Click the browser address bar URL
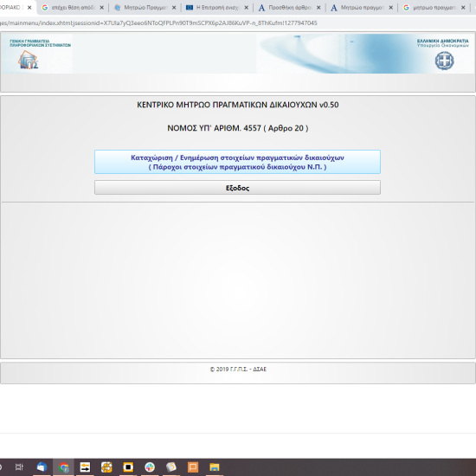 click(x=158, y=23)
